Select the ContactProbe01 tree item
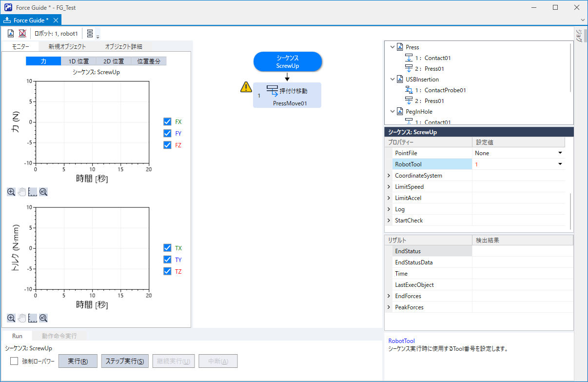Screen dimensions: 588x382 [445, 90]
